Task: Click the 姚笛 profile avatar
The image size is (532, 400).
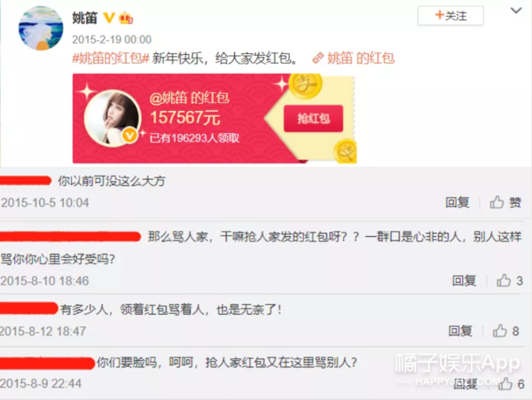Action: click(41, 28)
